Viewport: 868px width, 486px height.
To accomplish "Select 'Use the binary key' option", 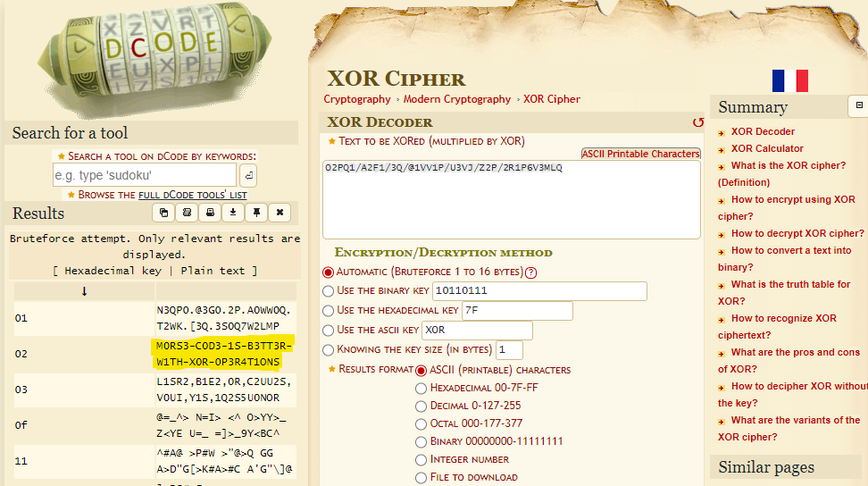I will click(x=328, y=290).
